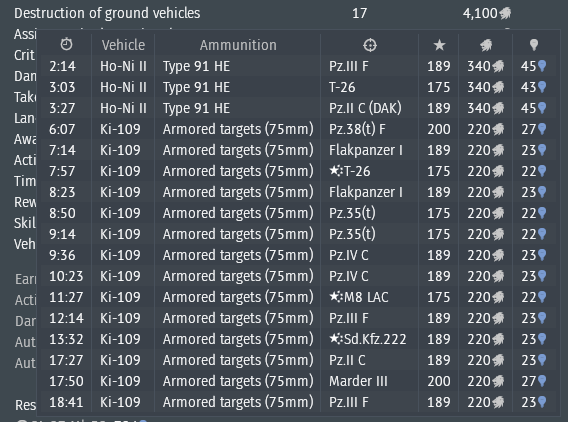The height and width of the screenshot is (422, 568).
Task: Click the Pz.38(t) F target entry
Action: (357, 129)
